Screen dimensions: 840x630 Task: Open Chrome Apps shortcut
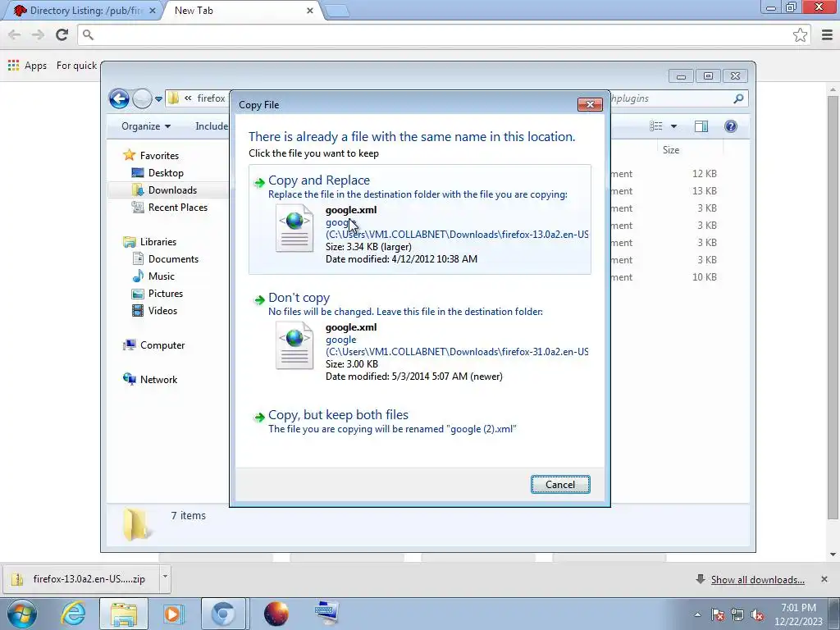(27, 66)
